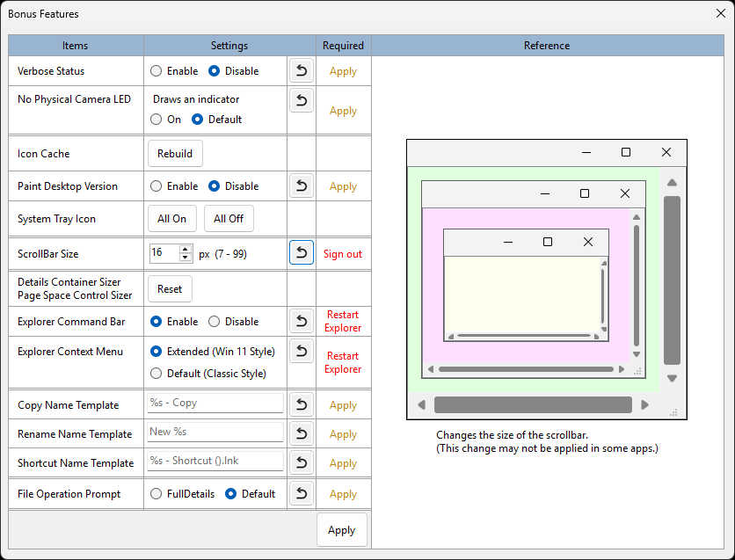
Task: Click the Rename Name Template input field
Action: tap(215, 432)
